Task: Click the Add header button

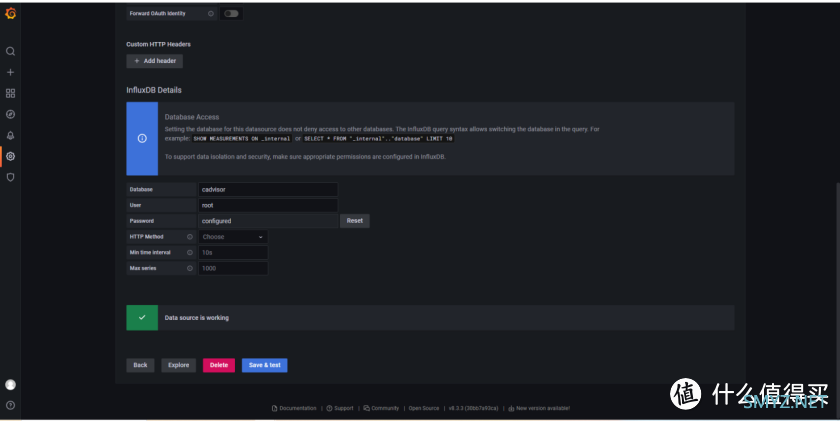Action: tap(154, 61)
